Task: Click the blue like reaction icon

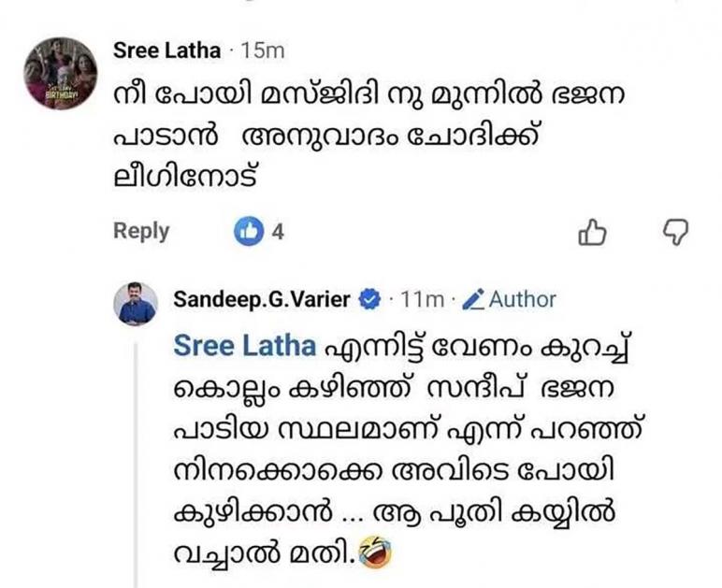Action: click(x=249, y=233)
